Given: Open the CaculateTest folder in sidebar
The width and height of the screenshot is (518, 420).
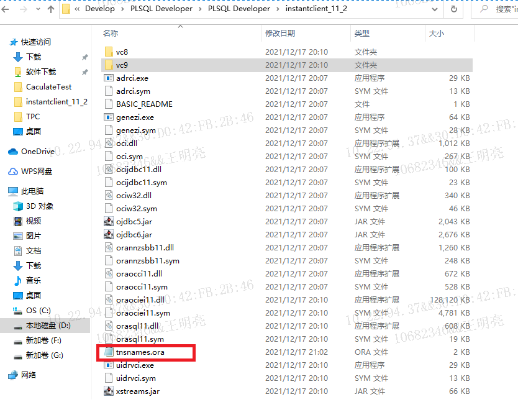Looking at the screenshot, I should click(48, 86).
